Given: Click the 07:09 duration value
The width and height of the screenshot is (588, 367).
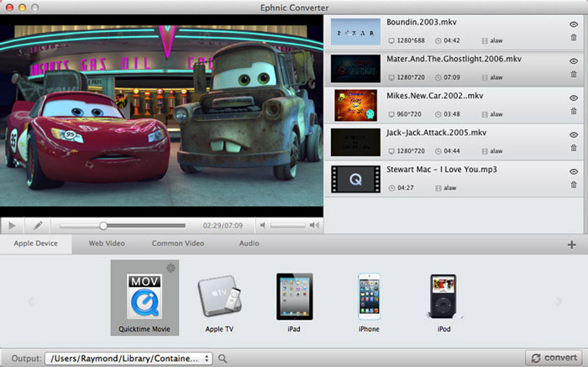Looking at the screenshot, I should click(452, 77).
